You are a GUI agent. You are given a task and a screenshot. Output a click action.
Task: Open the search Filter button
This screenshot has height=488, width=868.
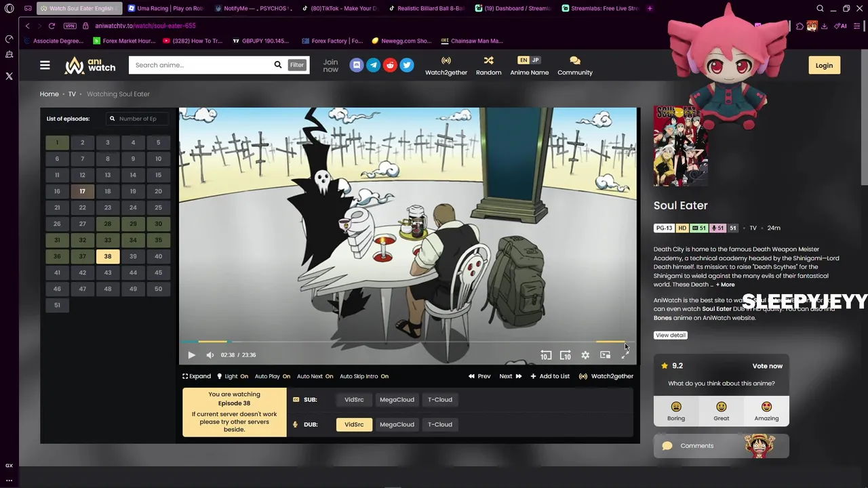pyautogui.click(x=297, y=65)
